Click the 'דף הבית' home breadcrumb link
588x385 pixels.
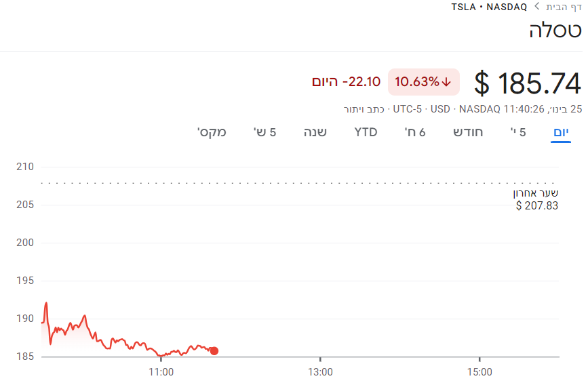tap(564, 7)
